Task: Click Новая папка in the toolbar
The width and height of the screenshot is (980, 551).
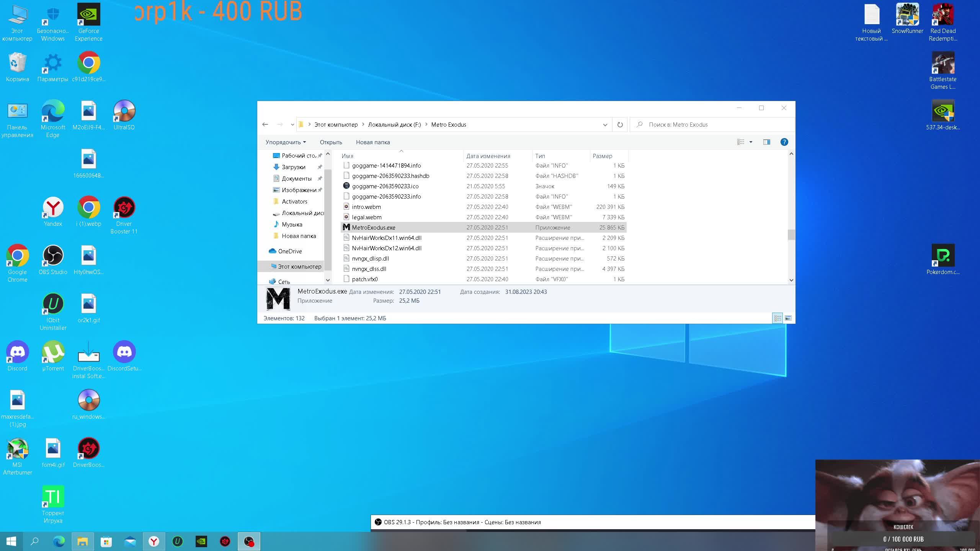Action: 372,142
